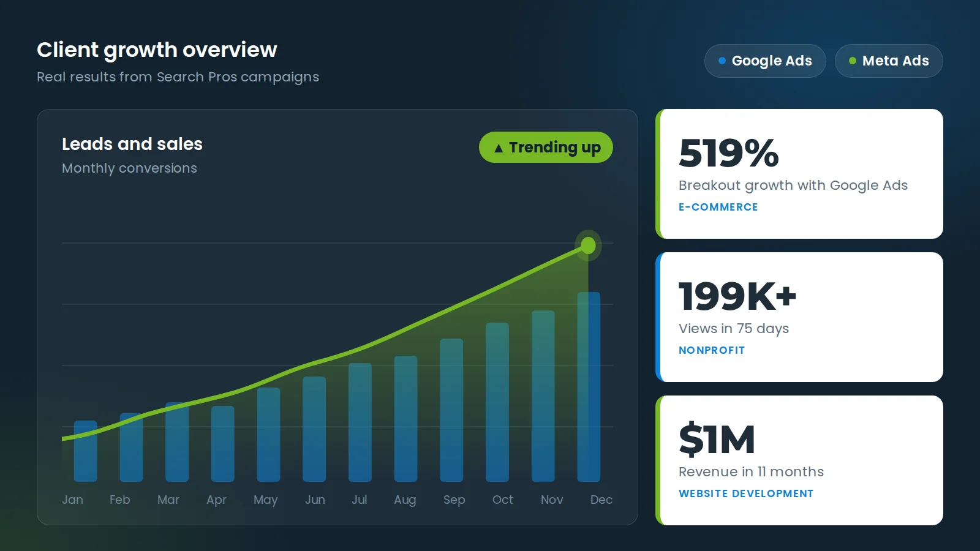The width and height of the screenshot is (980, 551).
Task: Toggle the Google Ads legend pill
Action: tap(765, 61)
